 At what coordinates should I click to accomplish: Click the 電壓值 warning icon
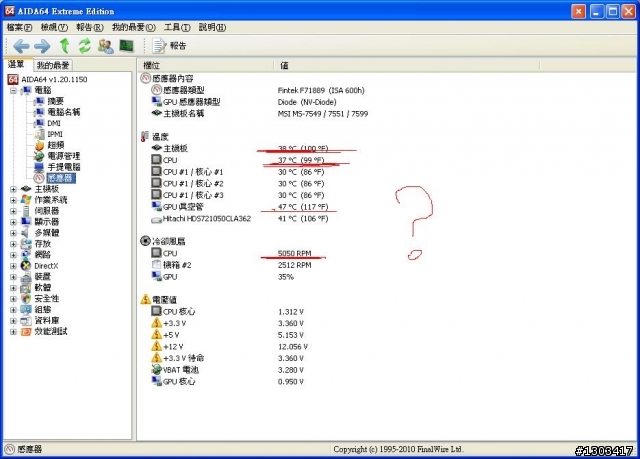point(146,299)
